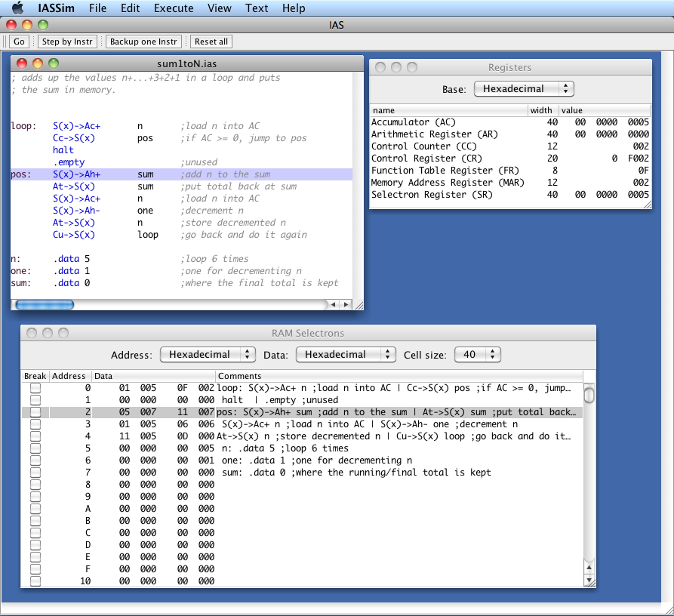This screenshot has height=616, width=674.
Task: Open the Registers Base dropdown
Action: (x=524, y=89)
